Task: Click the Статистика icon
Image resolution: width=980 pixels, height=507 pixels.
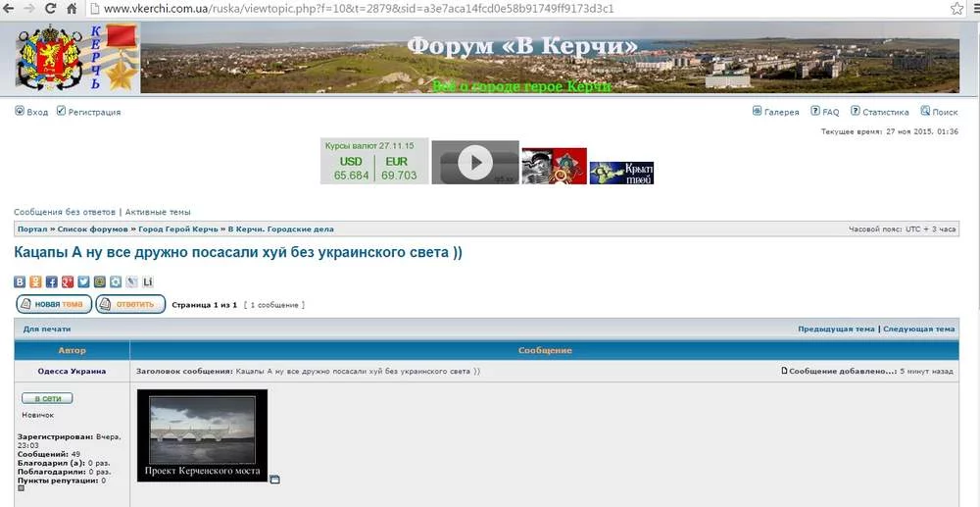Action: pos(855,111)
